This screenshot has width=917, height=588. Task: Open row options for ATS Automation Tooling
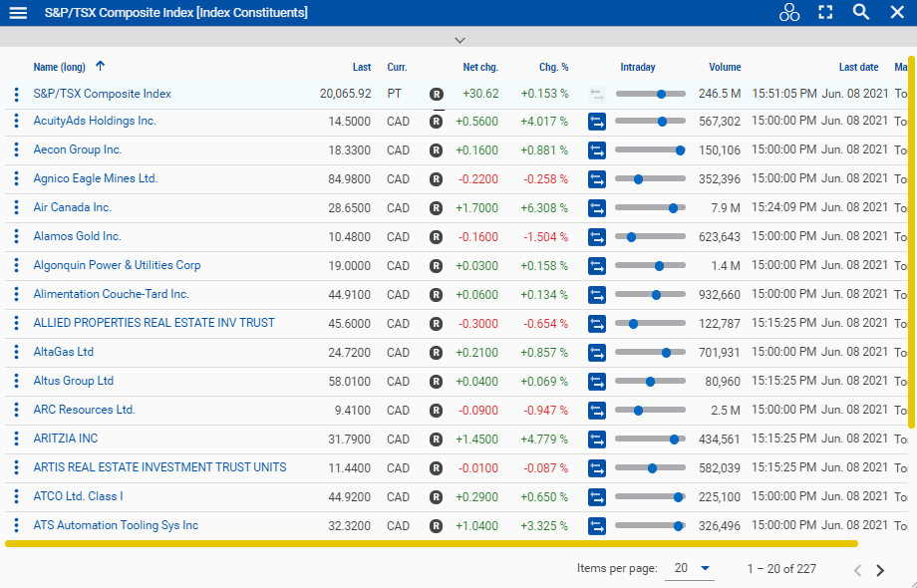coord(16,525)
